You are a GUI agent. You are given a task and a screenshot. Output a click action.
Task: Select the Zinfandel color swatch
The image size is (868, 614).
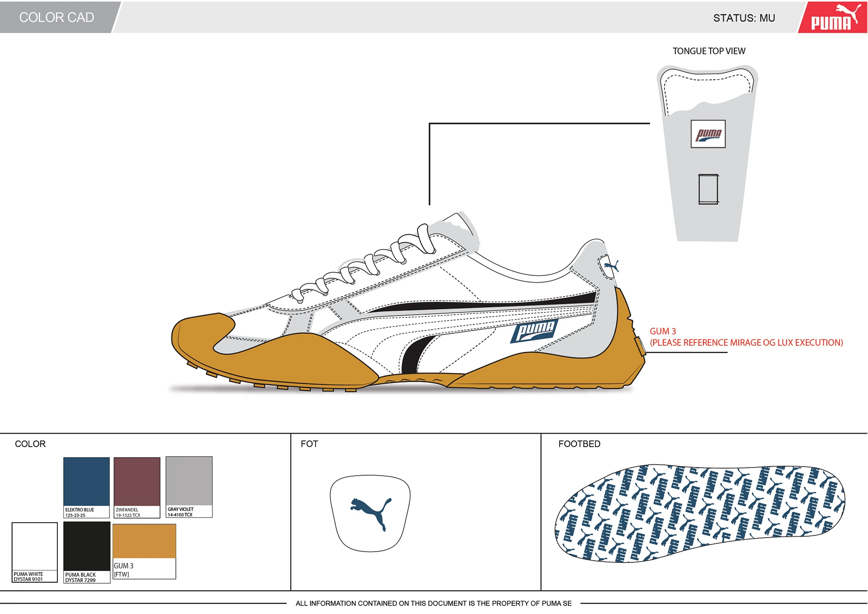[x=137, y=482]
